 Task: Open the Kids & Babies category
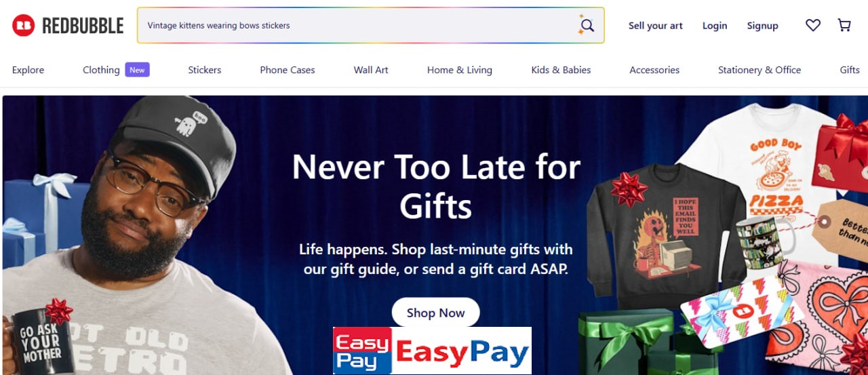point(561,70)
